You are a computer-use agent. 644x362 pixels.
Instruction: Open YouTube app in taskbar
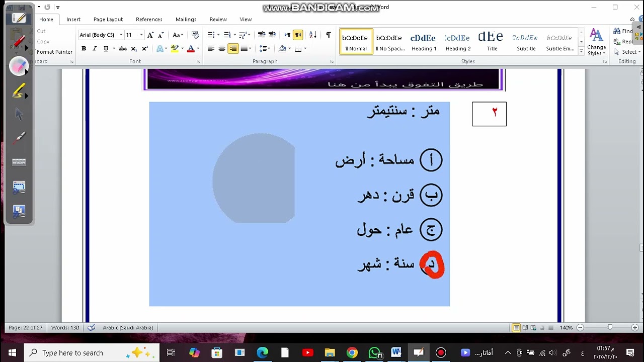(307, 353)
